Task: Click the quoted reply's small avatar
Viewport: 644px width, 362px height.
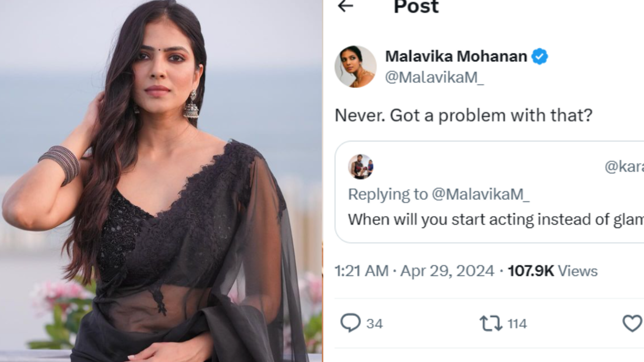Action: 360,167
